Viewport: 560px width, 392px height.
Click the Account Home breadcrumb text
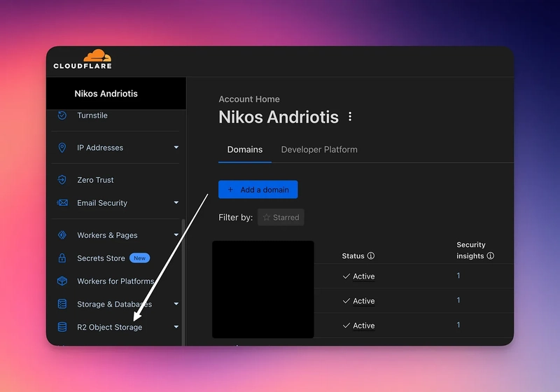(249, 99)
